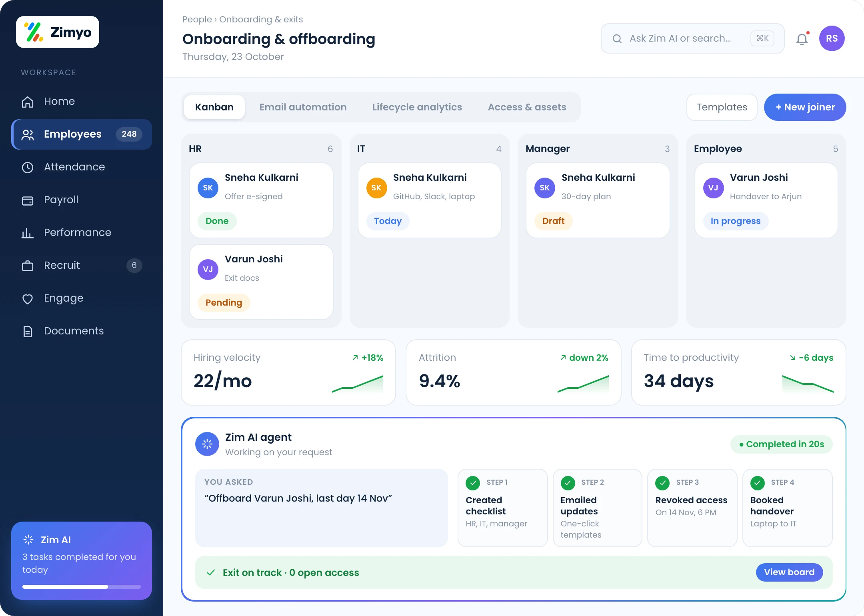Click the +18% trend indicator

368,358
